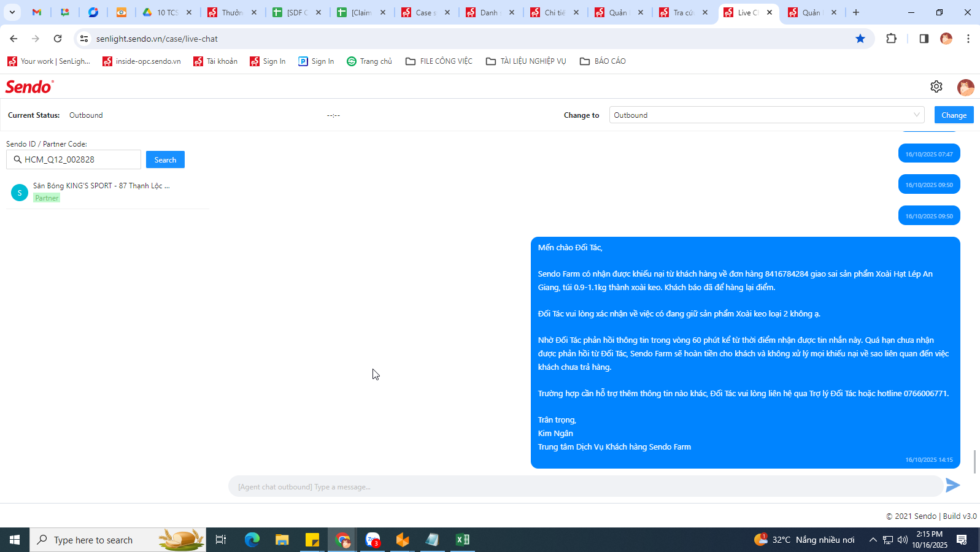Screen dimensions: 980x552
Task: Open FILE CÔNG VIỆC bookmark folder
Action: coord(439,61)
